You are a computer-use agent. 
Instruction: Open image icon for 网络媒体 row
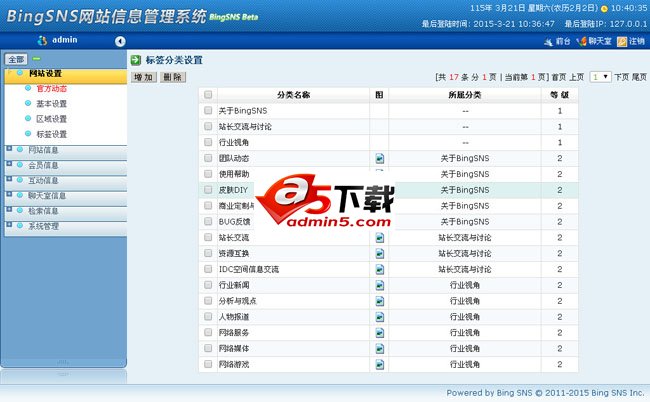tap(380, 349)
